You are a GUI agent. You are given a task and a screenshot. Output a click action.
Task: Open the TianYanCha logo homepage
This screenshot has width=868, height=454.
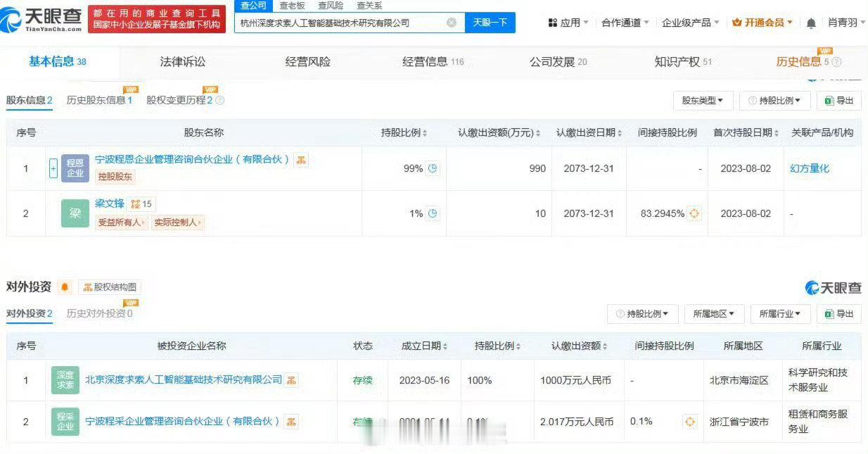[x=42, y=19]
